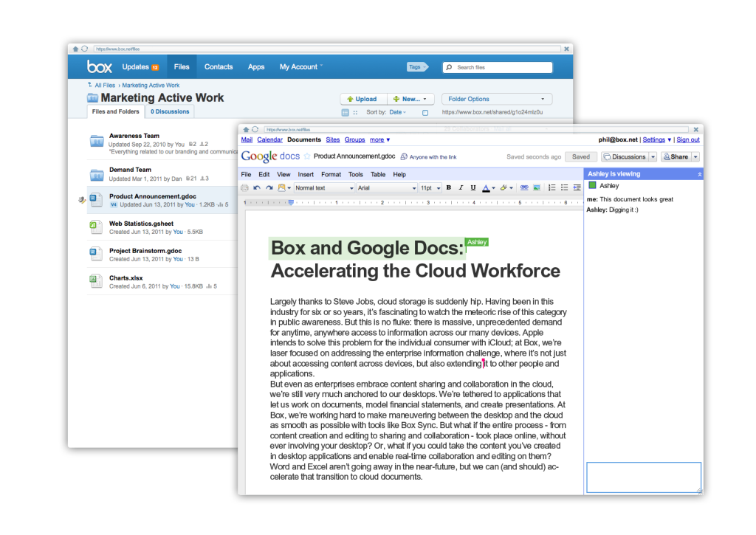Screen dimensions: 756x535
Task: Open the Share dropdown arrow
Action: [x=695, y=156]
